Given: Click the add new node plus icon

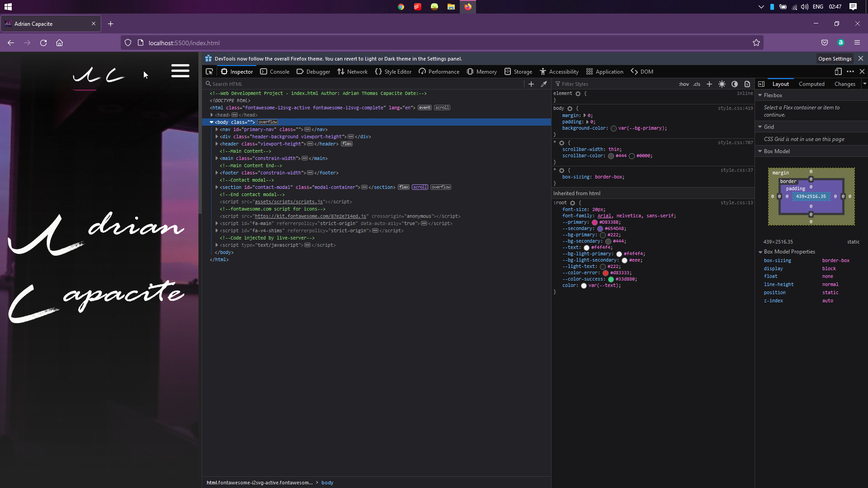Looking at the screenshot, I should point(531,84).
